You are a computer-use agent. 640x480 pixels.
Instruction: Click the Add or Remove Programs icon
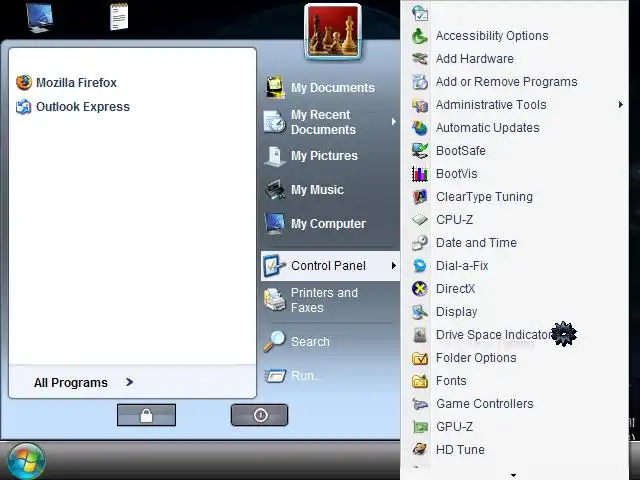420,82
